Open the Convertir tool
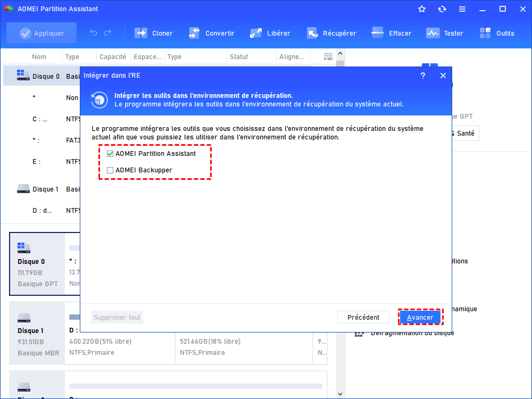 coord(211,33)
